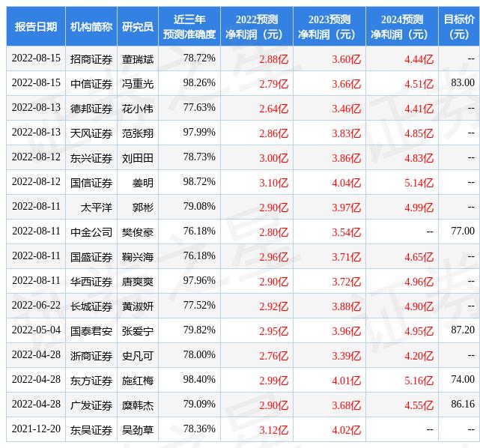
Task: Select 华西证券 institution cell
Action: coord(91,282)
